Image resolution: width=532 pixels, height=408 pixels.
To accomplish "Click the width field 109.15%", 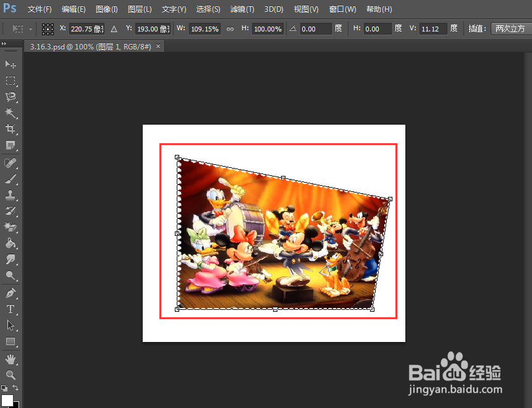I will [205, 29].
